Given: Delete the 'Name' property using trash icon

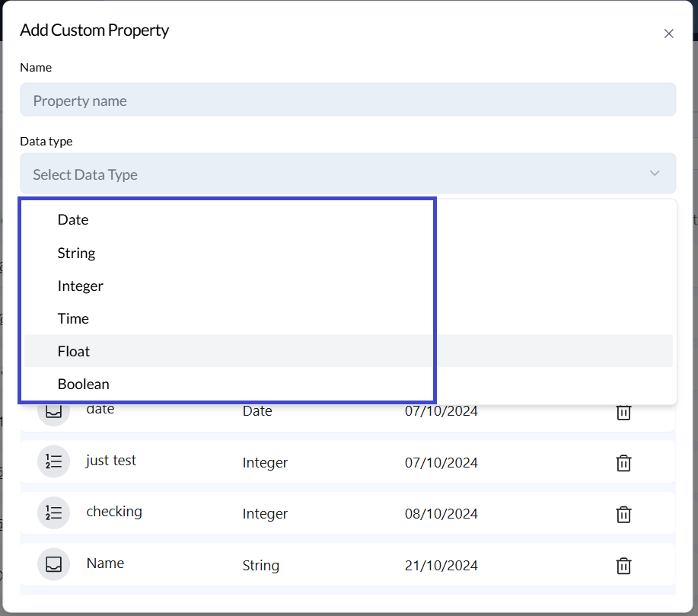Looking at the screenshot, I should click(x=623, y=565).
